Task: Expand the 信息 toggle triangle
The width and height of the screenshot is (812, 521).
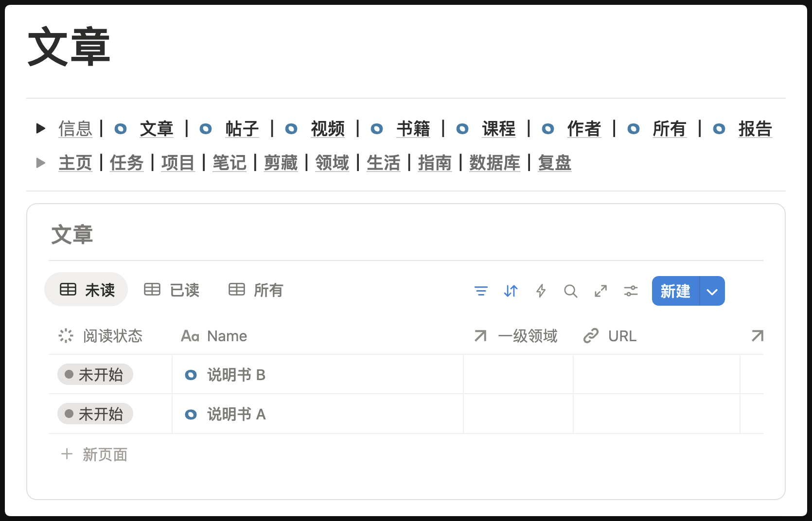Action: (41, 129)
